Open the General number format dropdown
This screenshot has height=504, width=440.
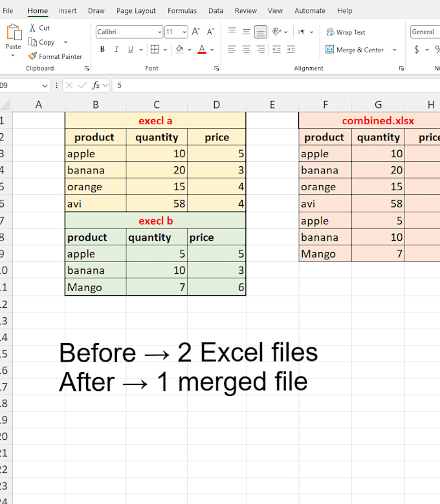[x=425, y=32]
